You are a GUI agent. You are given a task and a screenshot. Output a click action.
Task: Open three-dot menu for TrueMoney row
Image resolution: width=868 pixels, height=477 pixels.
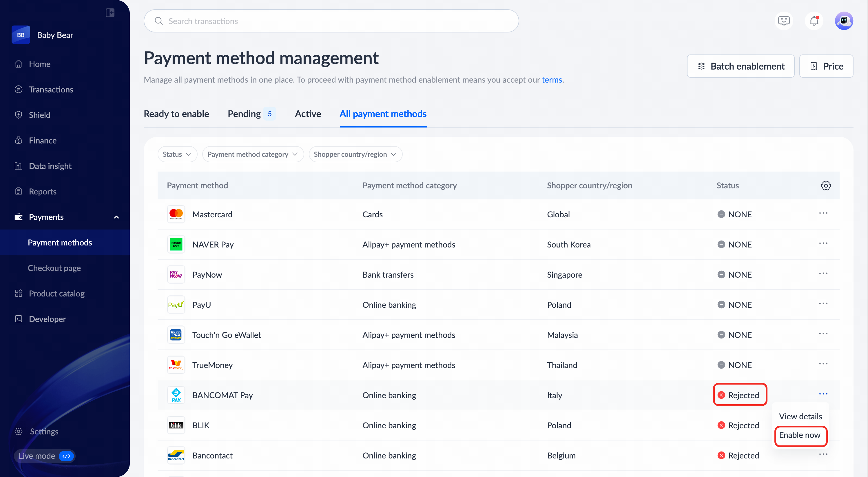(x=823, y=364)
